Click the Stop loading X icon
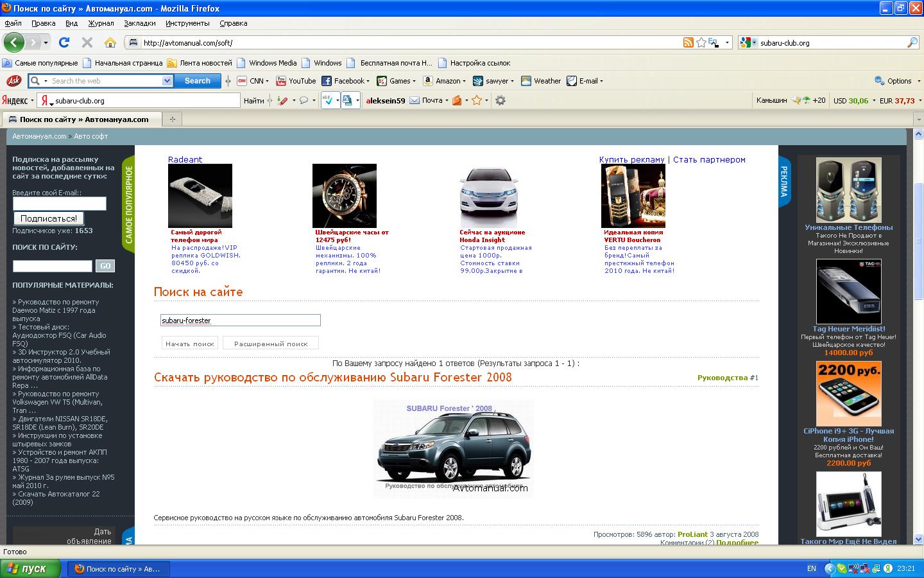This screenshot has height=578, width=924. pyautogui.click(x=87, y=42)
